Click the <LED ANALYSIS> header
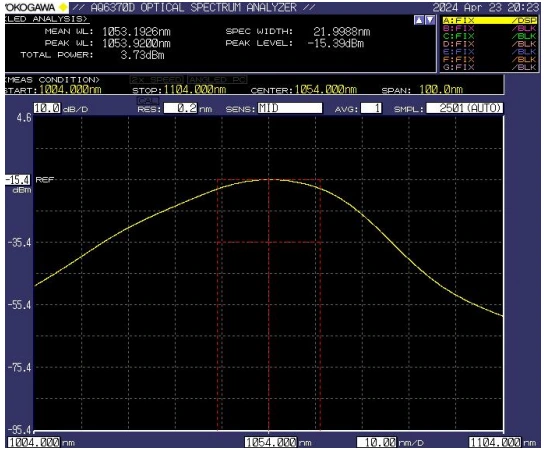This screenshot has height=455, width=545. tap(46, 19)
